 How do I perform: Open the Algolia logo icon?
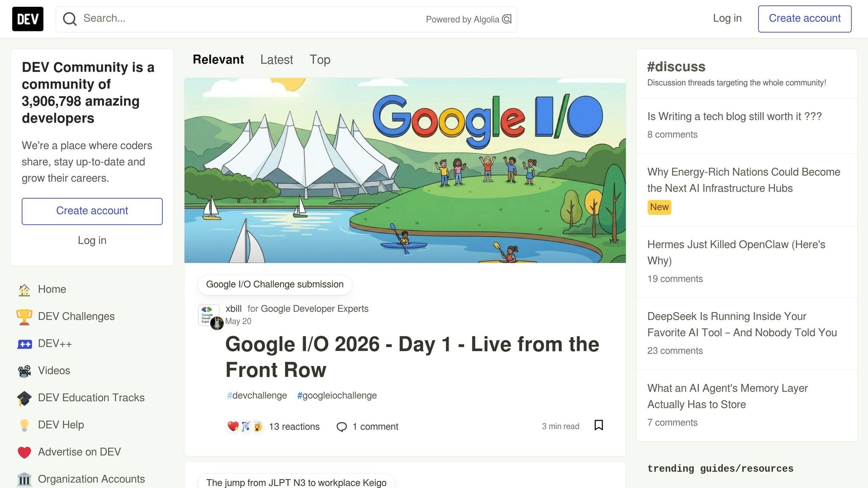[x=507, y=19]
